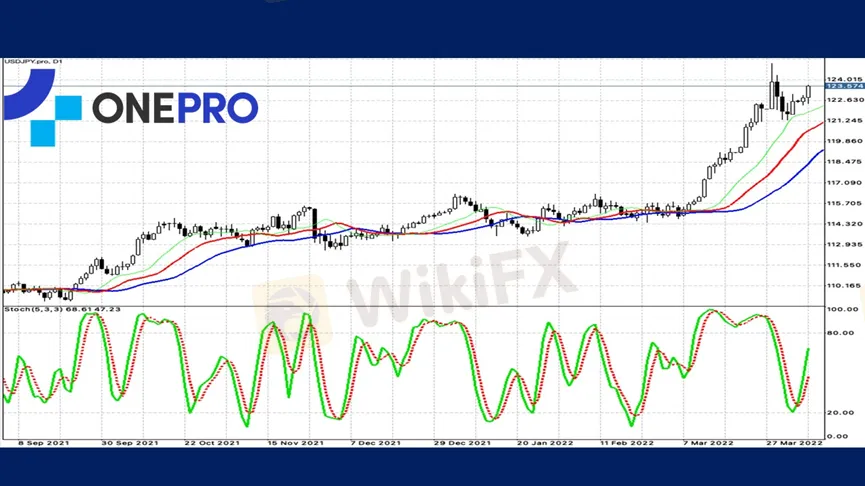Click the 124.015 price axis label
This screenshot has width=865, height=486.
[843, 78]
